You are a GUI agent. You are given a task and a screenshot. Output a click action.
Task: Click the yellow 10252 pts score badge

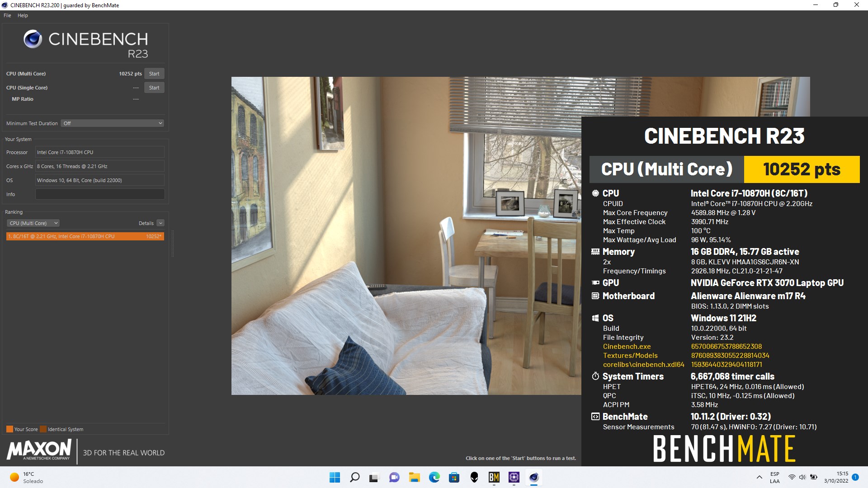(802, 169)
